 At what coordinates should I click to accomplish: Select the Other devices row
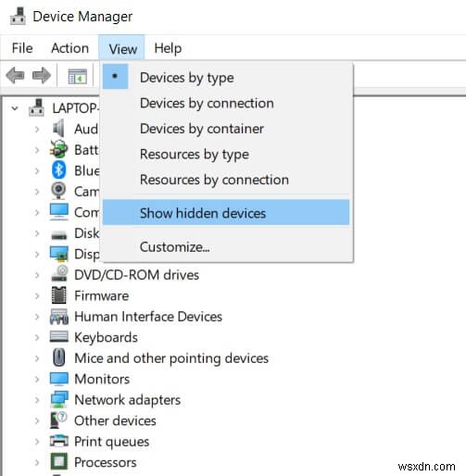tap(115, 420)
